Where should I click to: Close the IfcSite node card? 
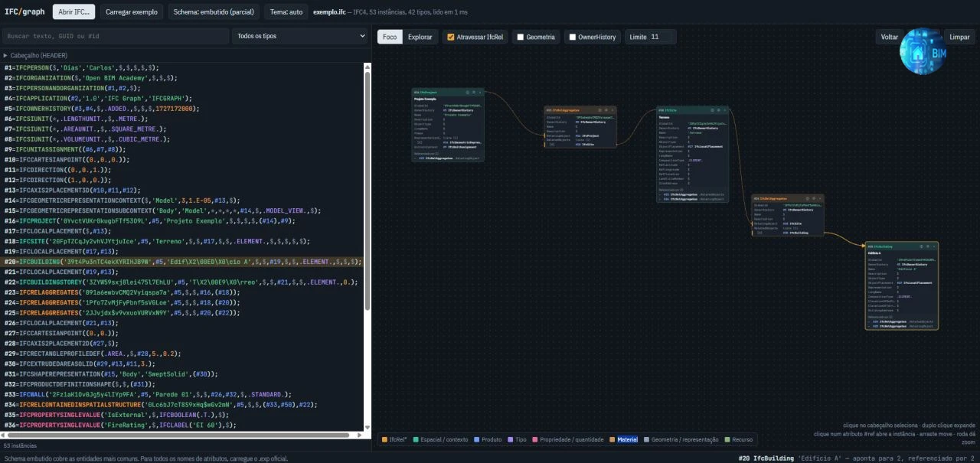[x=724, y=110]
